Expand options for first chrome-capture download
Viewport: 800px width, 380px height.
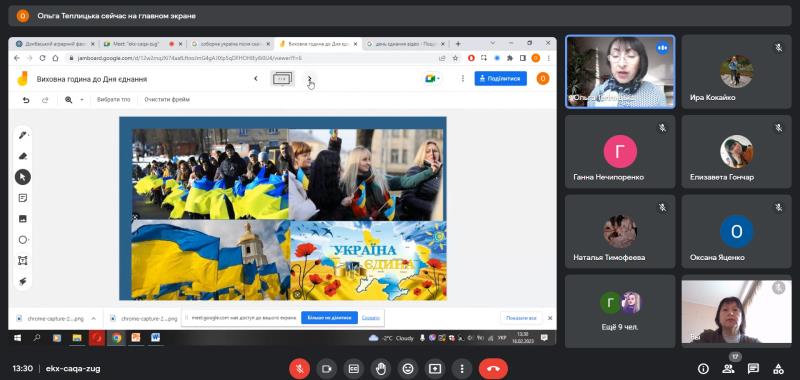[93, 318]
